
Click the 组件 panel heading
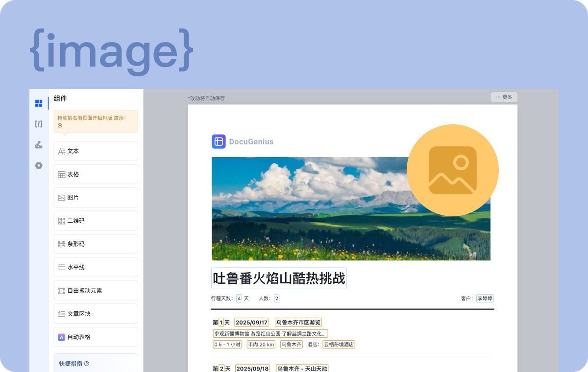pos(60,98)
